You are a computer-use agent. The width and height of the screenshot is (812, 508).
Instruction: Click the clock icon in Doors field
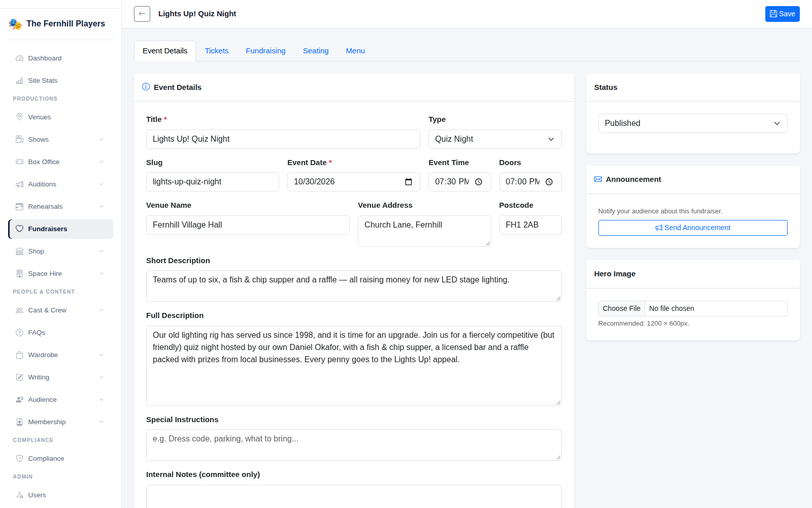[549, 182]
